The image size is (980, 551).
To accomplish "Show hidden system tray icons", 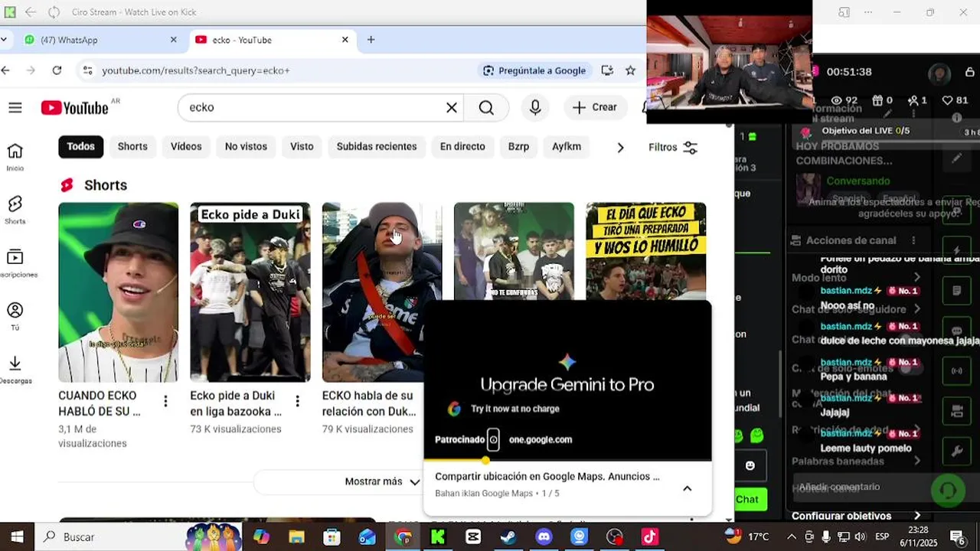I will pos(792,537).
